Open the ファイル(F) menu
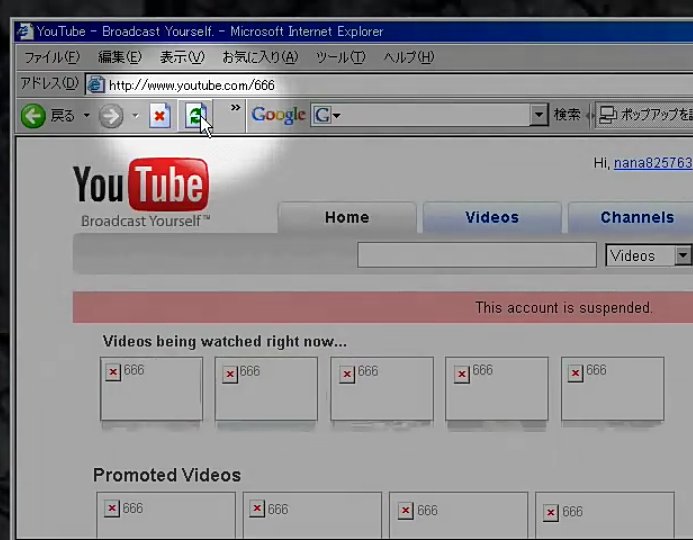The width and height of the screenshot is (693, 540). (x=52, y=57)
